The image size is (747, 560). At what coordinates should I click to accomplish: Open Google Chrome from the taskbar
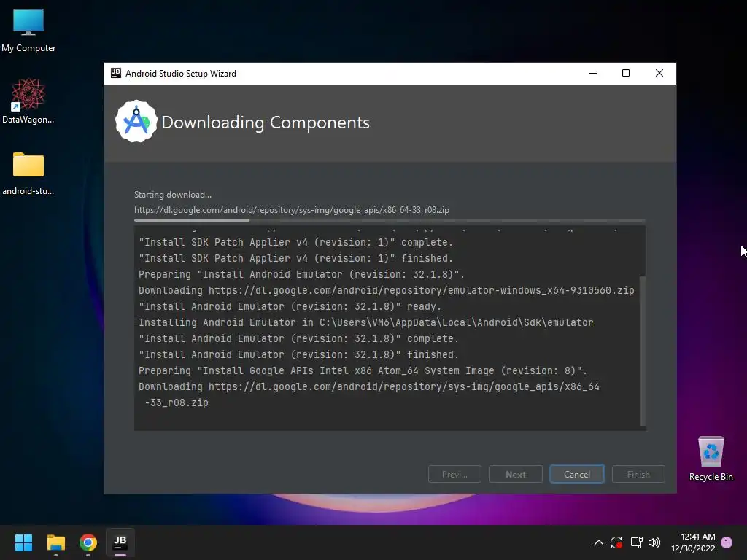pos(88,542)
